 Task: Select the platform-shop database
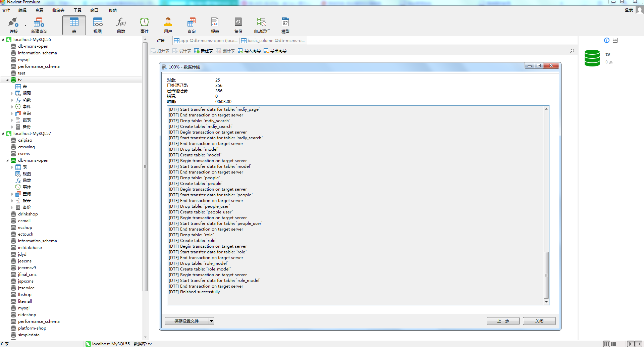click(x=32, y=328)
